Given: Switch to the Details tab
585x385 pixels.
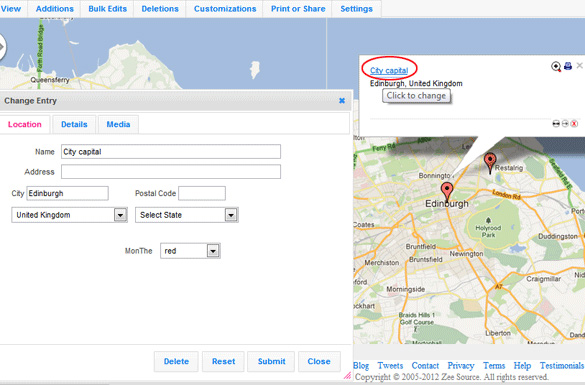Looking at the screenshot, I should click(74, 124).
